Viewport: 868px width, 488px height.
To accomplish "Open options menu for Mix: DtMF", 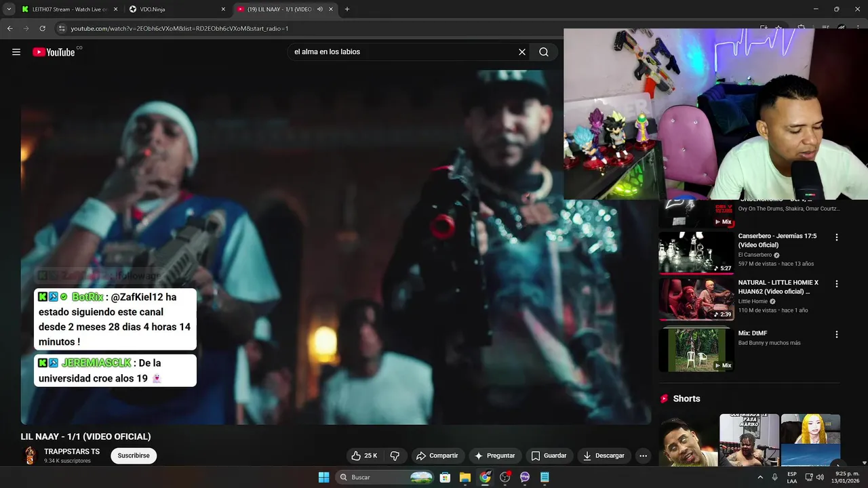I will [x=837, y=334].
